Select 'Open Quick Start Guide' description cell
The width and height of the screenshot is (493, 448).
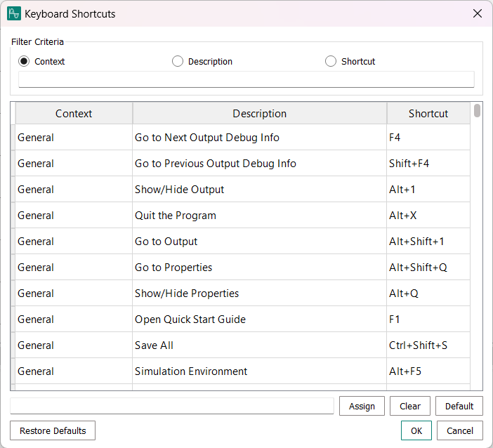(259, 319)
